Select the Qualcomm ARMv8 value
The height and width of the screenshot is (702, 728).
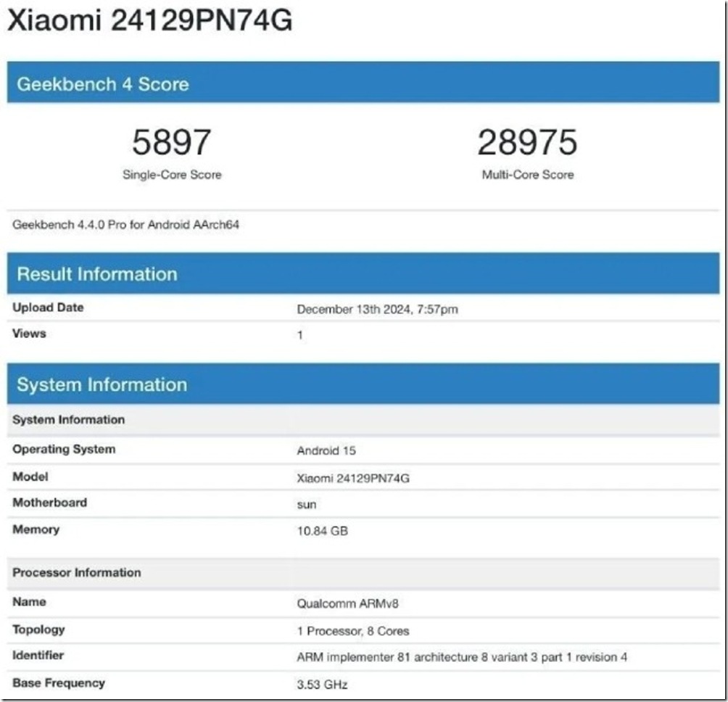(348, 604)
